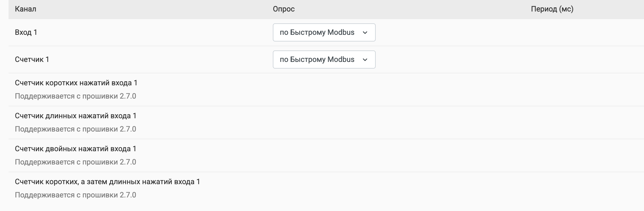Click Счетчик длинных нажатий входа 1 row title

[x=75, y=116]
